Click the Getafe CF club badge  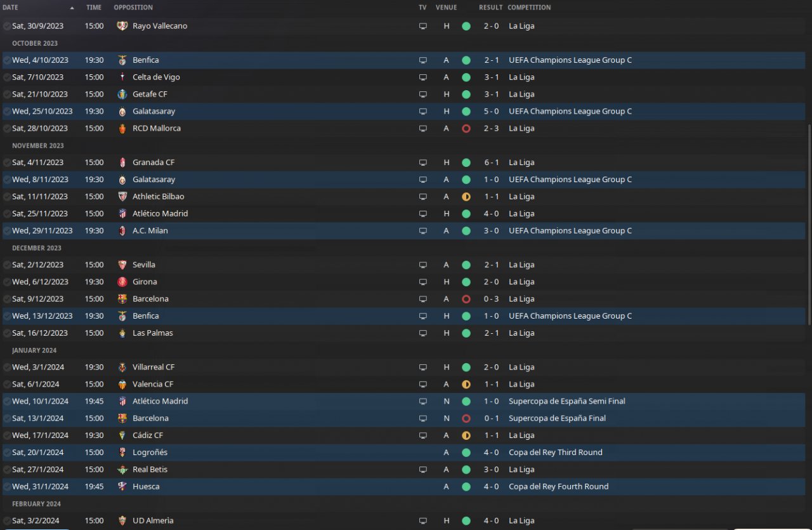point(122,95)
